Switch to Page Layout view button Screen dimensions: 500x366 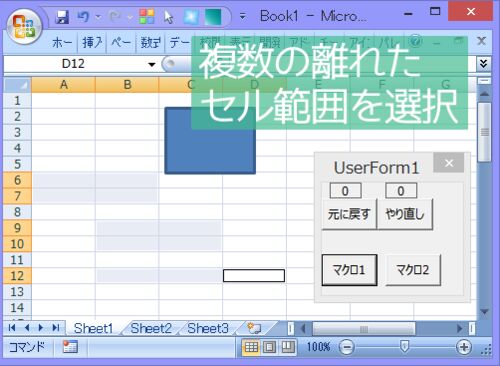pyautogui.click(x=269, y=347)
